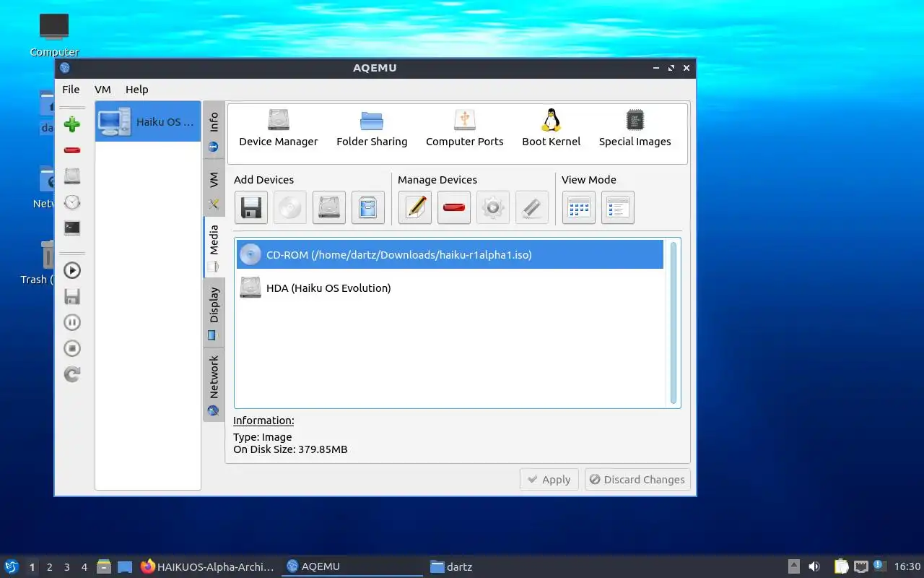Reset the virtual machine with reload icon

click(x=72, y=374)
